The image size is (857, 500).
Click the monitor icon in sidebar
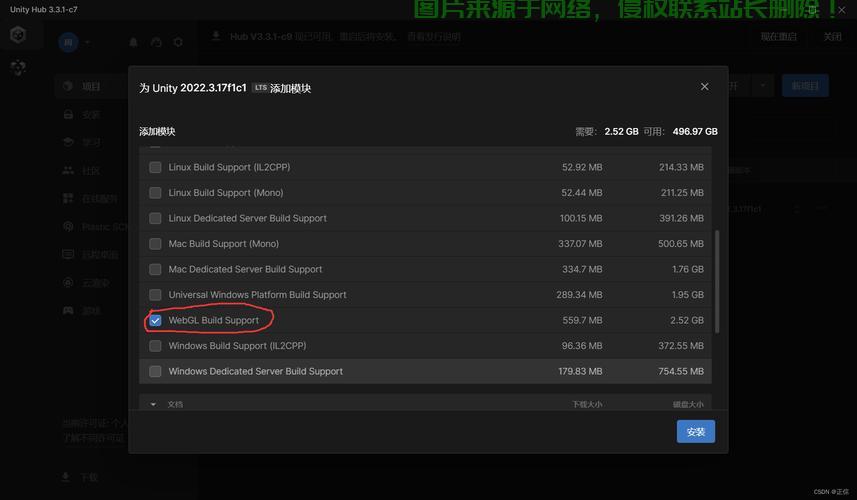tap(68, 254)
